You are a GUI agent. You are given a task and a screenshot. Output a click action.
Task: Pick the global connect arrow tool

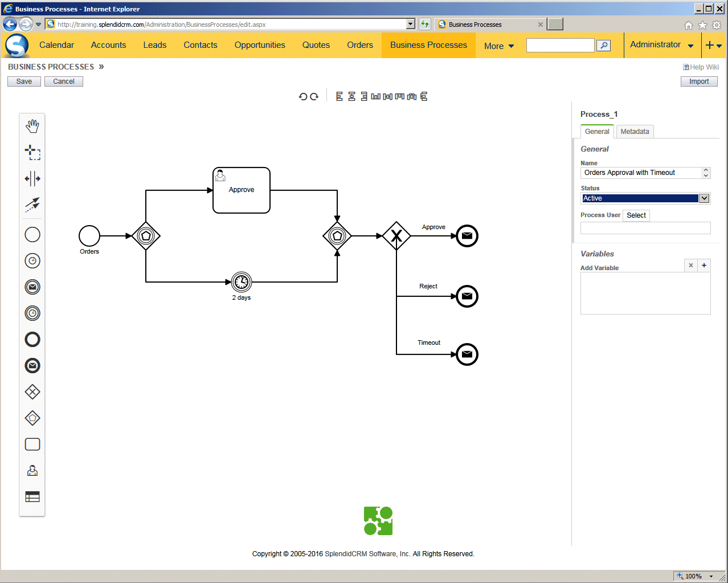tap(32, 205)
